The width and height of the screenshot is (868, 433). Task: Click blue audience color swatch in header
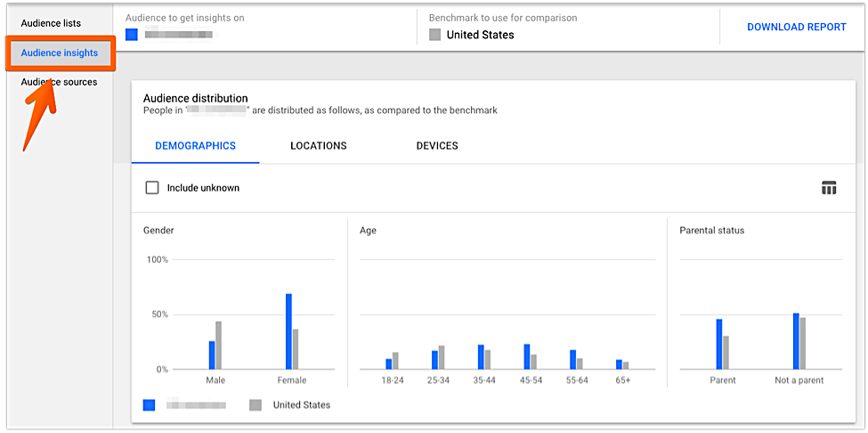[x=132, y=35]
